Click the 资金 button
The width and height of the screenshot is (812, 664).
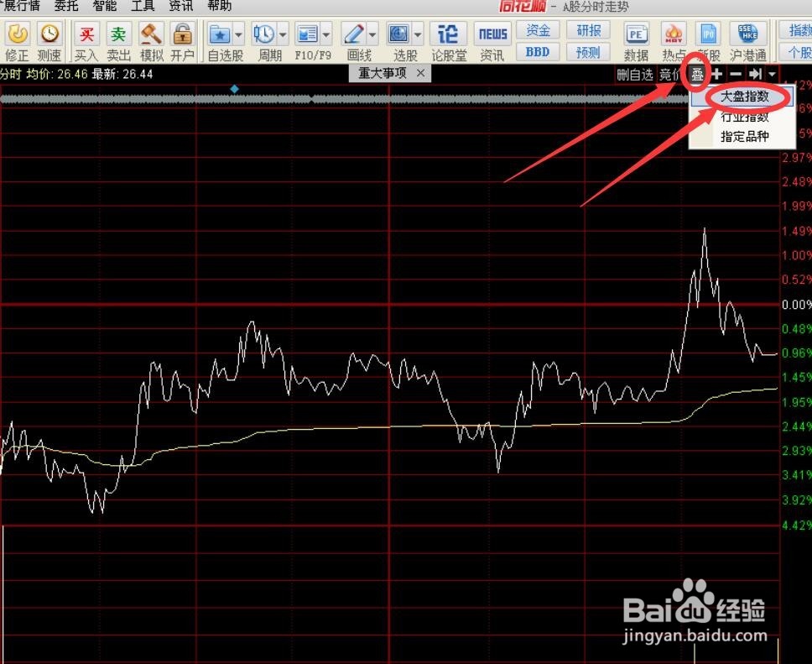coord(538,30)
